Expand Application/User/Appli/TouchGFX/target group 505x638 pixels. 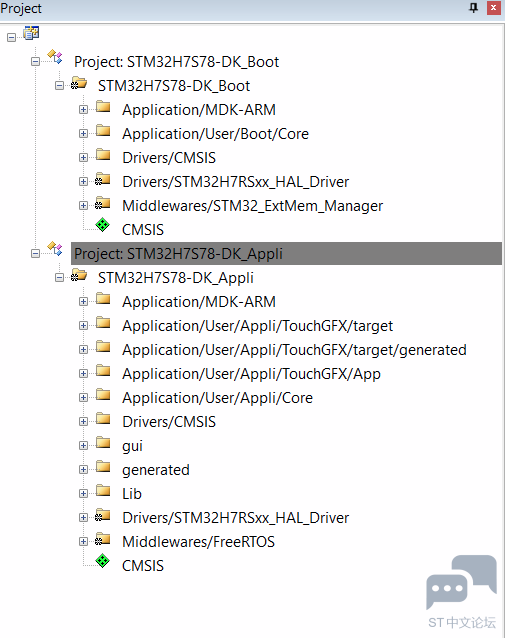point(83,326)
